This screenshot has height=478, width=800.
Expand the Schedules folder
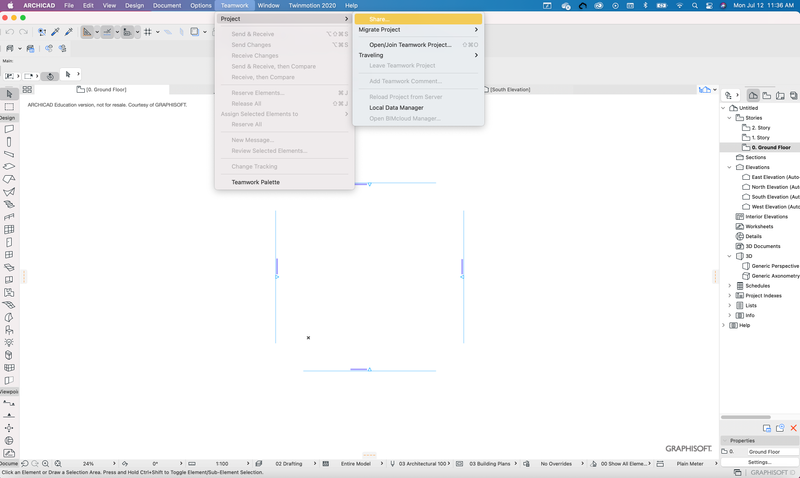pos(729,286)
